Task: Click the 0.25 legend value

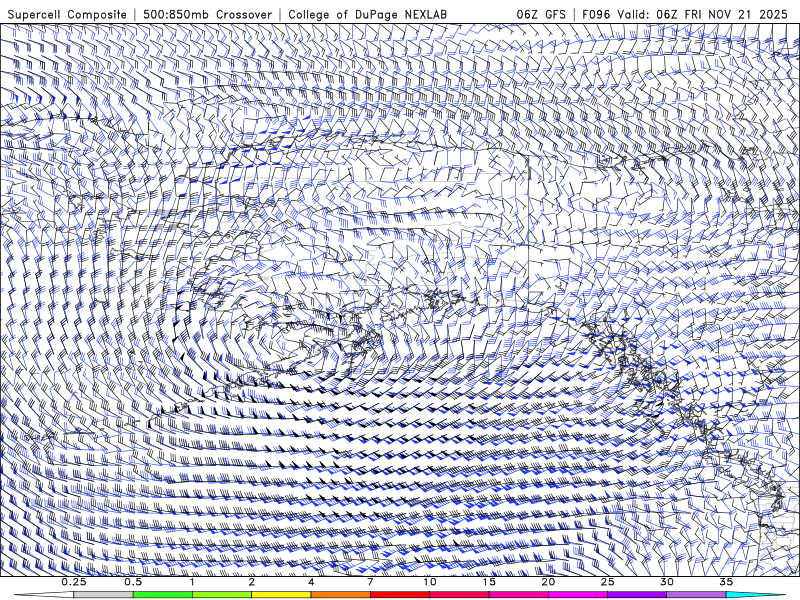Action: point(74,582)
